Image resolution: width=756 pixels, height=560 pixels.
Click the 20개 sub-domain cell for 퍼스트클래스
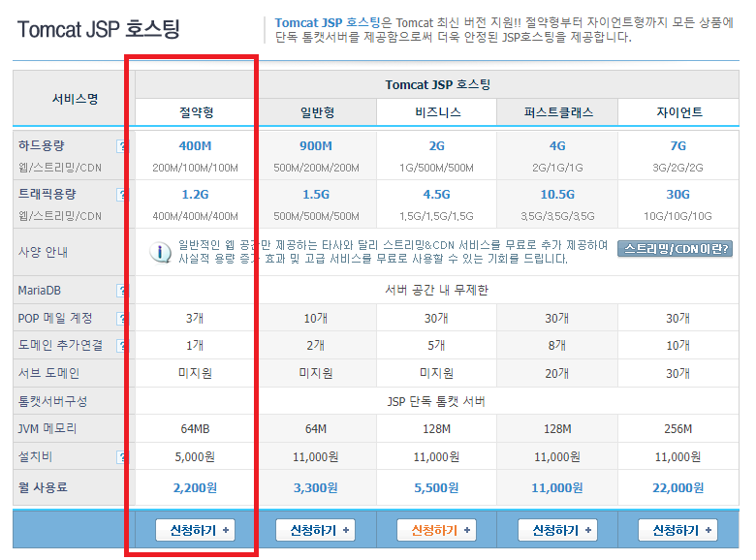pos(557,373)
